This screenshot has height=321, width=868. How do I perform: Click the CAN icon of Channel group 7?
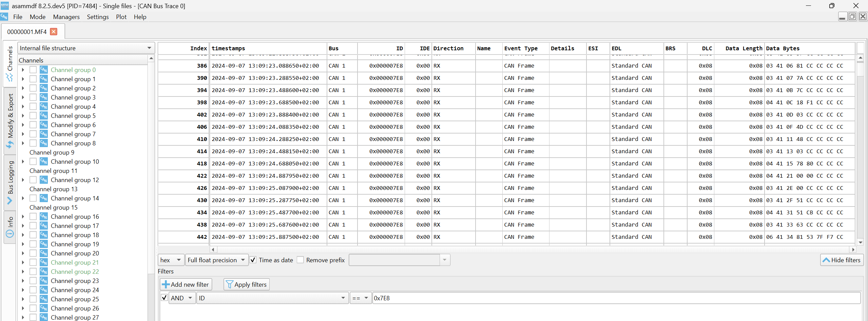(44, 134)
